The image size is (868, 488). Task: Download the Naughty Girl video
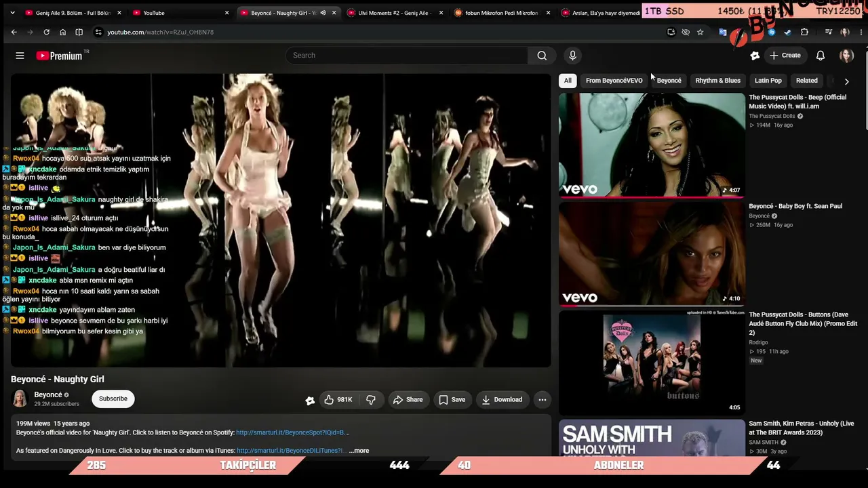coord(502,400)
